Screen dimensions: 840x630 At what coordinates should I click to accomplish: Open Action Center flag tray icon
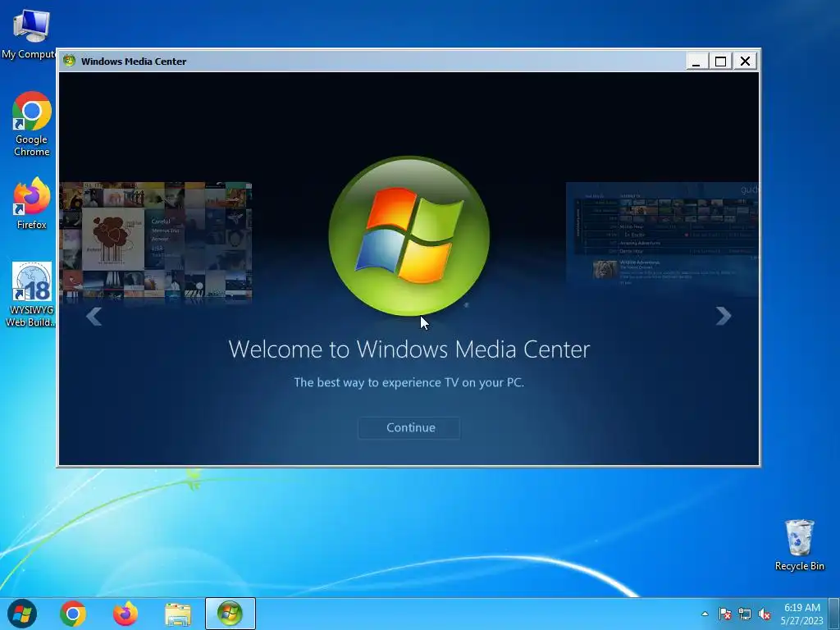pos(725,614)
